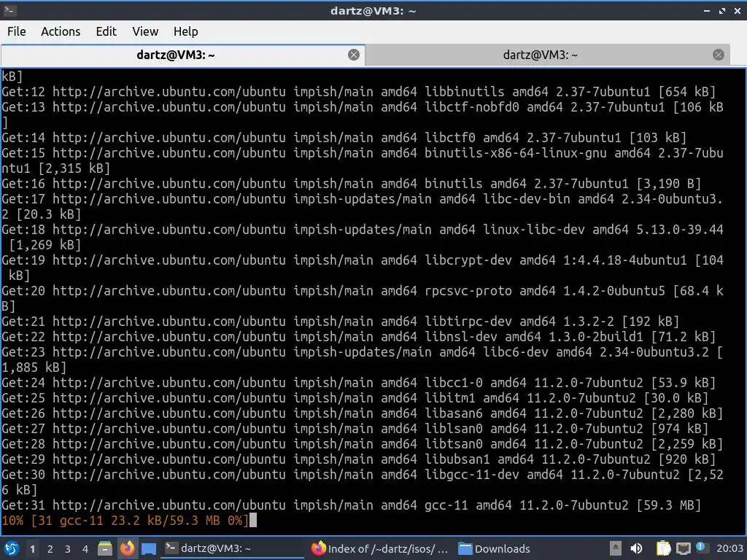Viewport: 747px width, 560px height.
Task: Click the apt progress line showing 10%
Action: click(x=125, y=521)
